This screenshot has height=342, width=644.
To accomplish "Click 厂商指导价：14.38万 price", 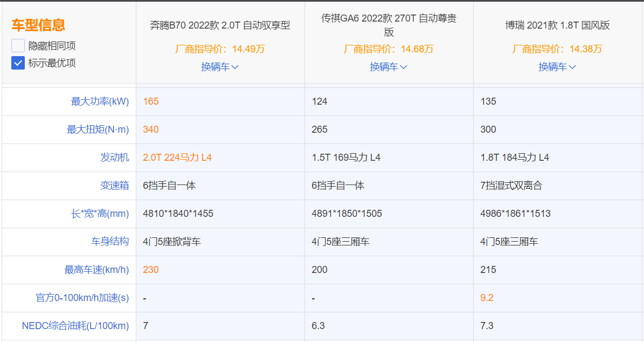I will tap(557, 49).
